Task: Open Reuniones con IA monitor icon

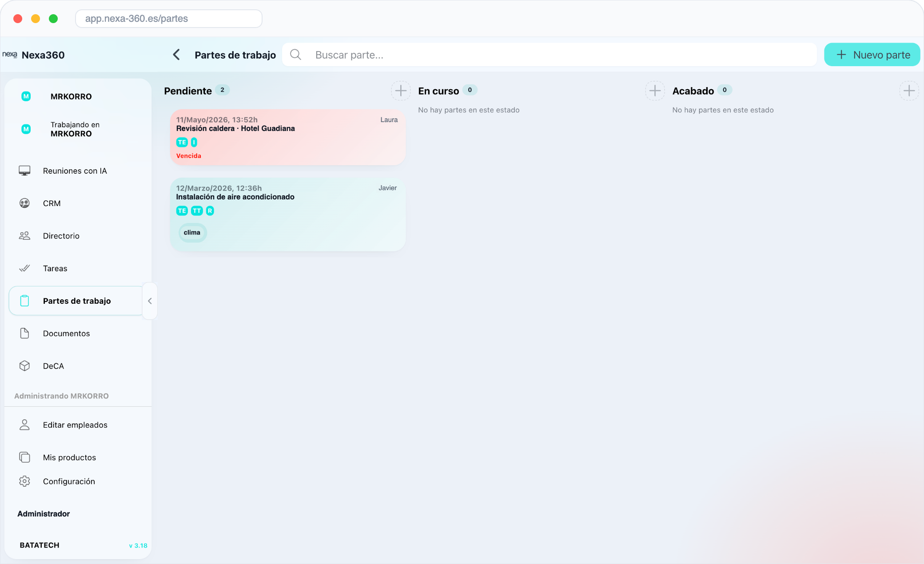Action: [x=24, y=171]
